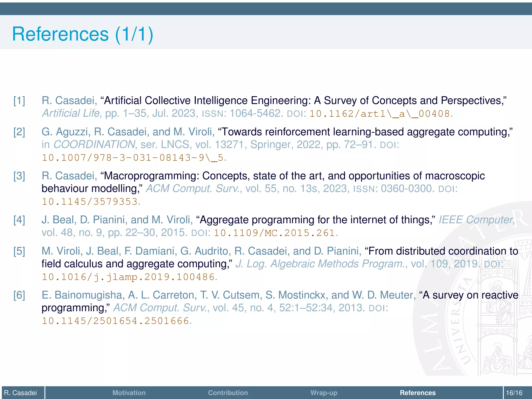Click title text 'A survey on reactive'
Screen dimensions: 532x399
(469, 295)
